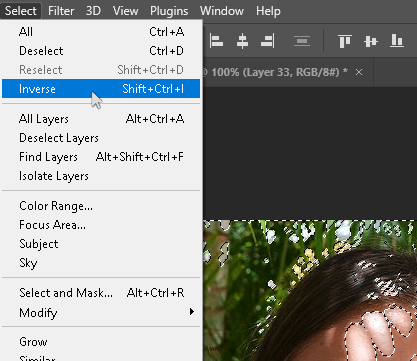Open Focus Area dialog
This screenshot has width=417, height=361.
click(101, 225)
